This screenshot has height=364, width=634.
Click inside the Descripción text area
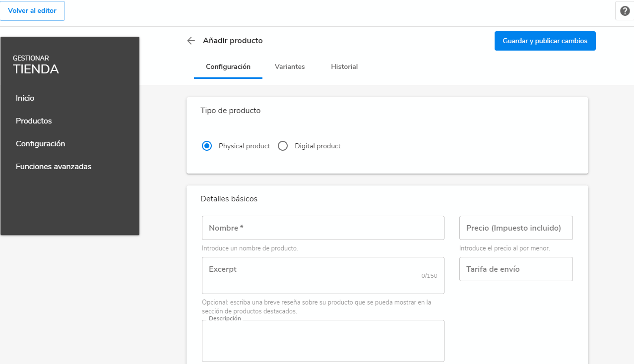[323, 342]
